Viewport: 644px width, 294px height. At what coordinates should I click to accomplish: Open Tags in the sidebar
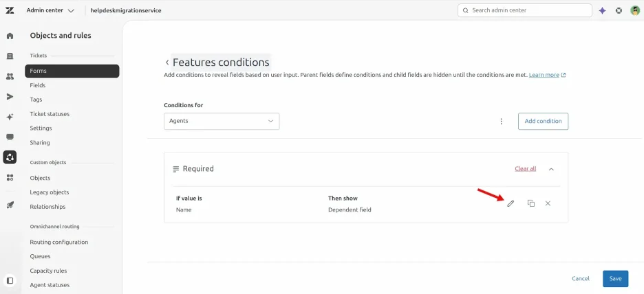(x=36, y=100)
